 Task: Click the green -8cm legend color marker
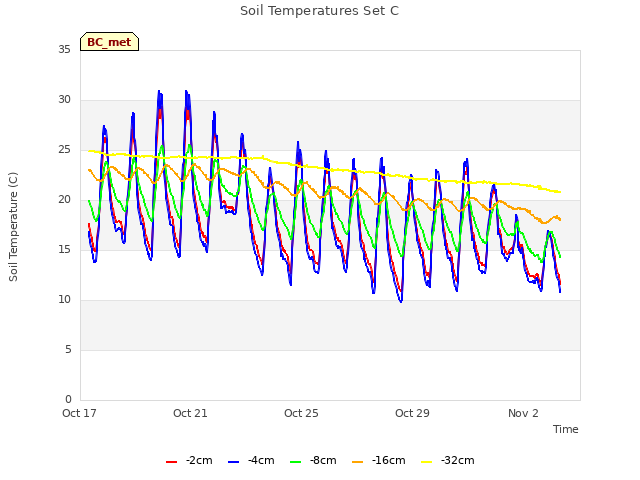pyautogui.click(x=296, y=462)
